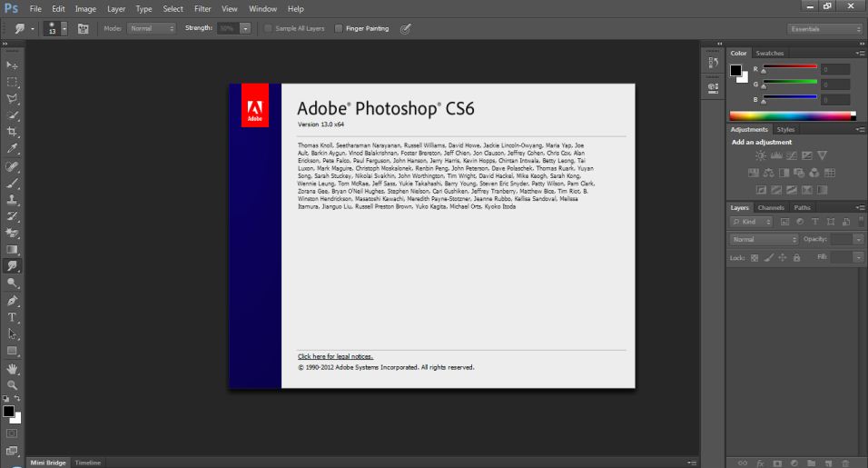
Task: Select the Hand tool
Action: point(12,369)
